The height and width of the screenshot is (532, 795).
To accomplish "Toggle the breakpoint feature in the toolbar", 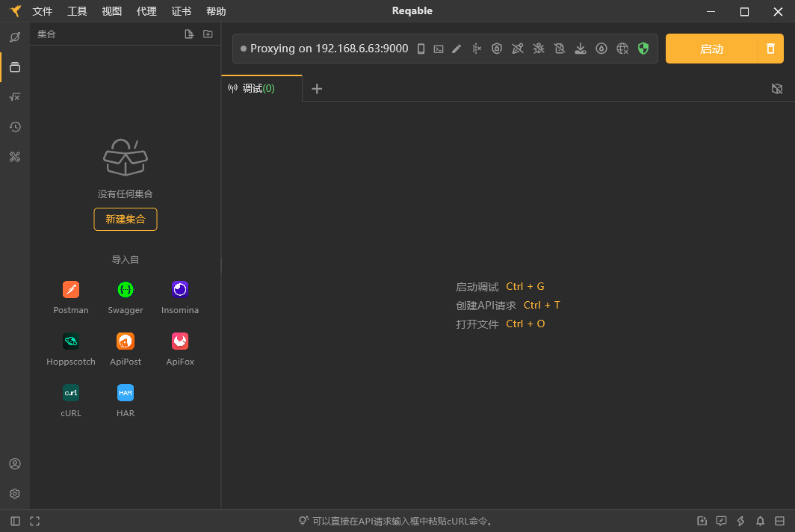I will [x=476, y=48].
